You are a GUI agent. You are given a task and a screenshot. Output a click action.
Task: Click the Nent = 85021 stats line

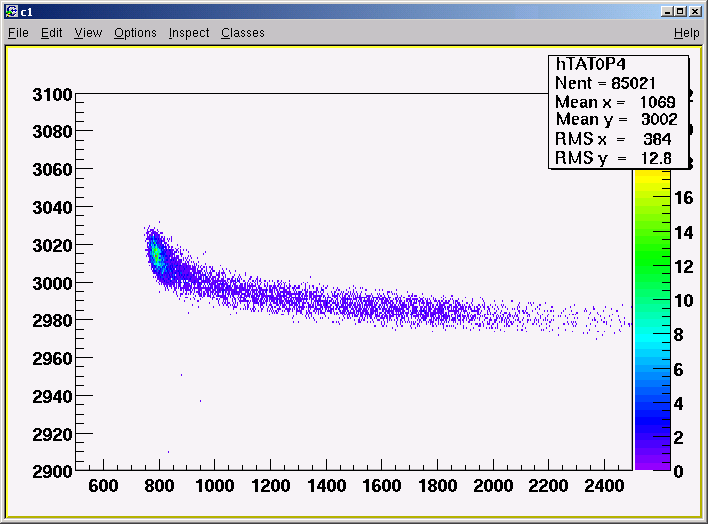pos(605,83)
